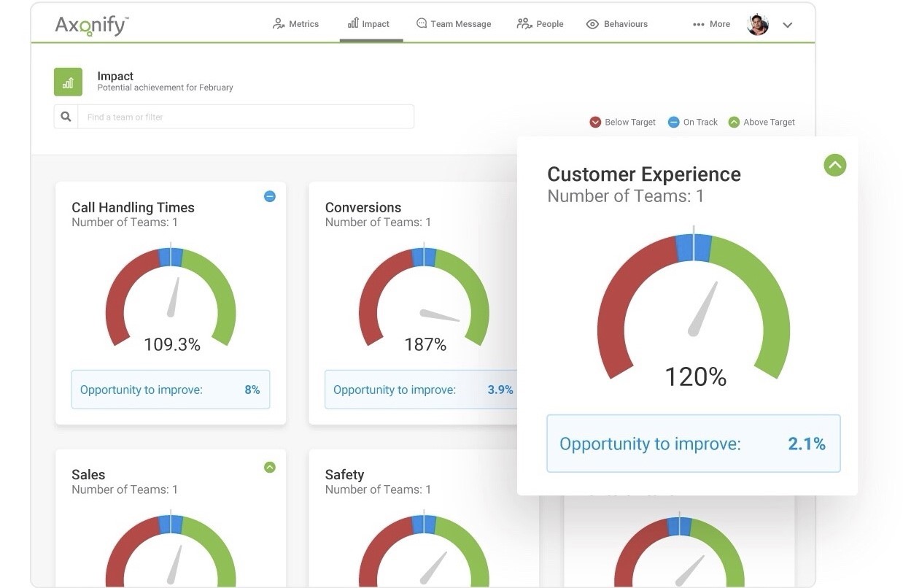Click Call Handling Times opportunity to improve box
Viewport: 903px width, 588px height.
[170, 390]
